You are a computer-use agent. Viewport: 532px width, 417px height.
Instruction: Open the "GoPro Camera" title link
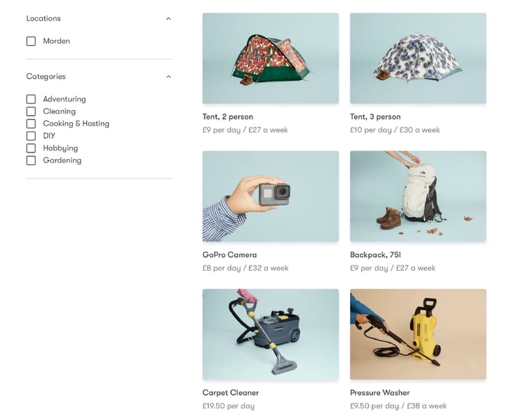point(229,255)
